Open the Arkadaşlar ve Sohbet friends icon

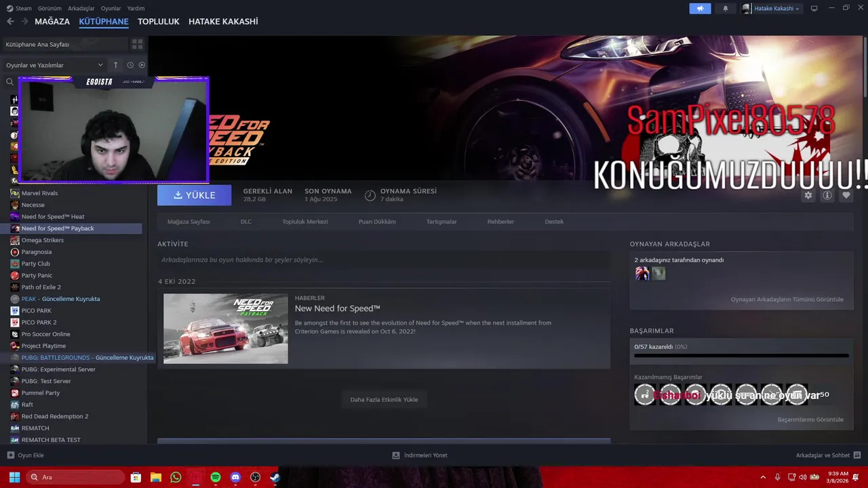857,455
